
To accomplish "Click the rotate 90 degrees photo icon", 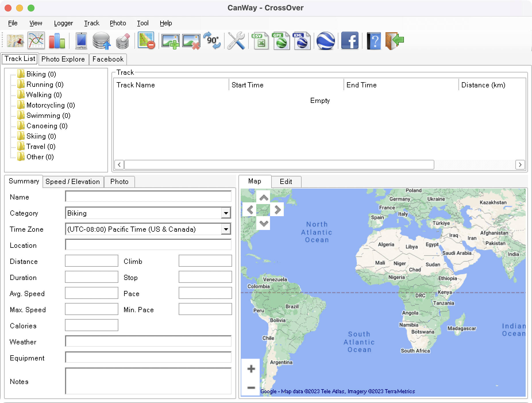I will click(212, 41).
